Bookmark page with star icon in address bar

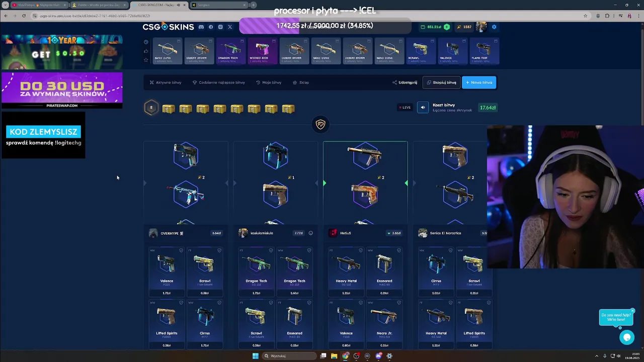click(x=585, y=16)
